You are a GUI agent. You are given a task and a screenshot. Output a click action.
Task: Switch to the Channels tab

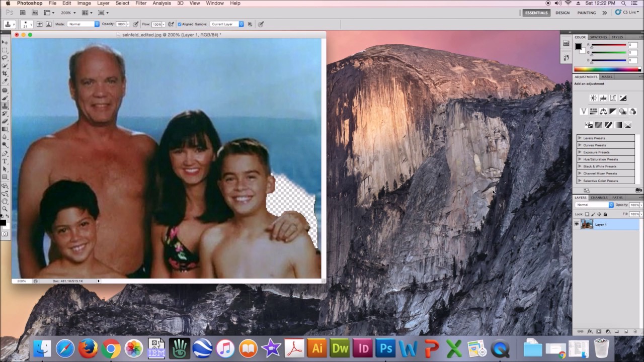point(599,198)
